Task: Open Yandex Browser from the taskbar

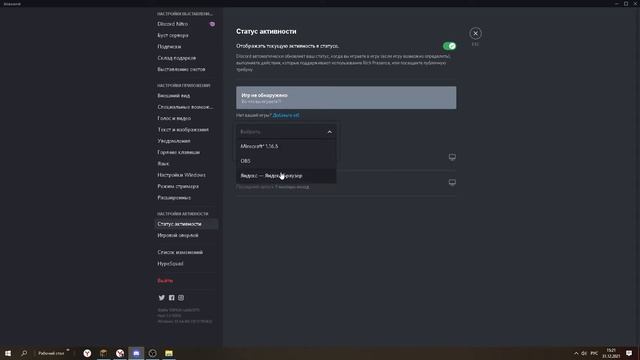Action: (87, 353)
